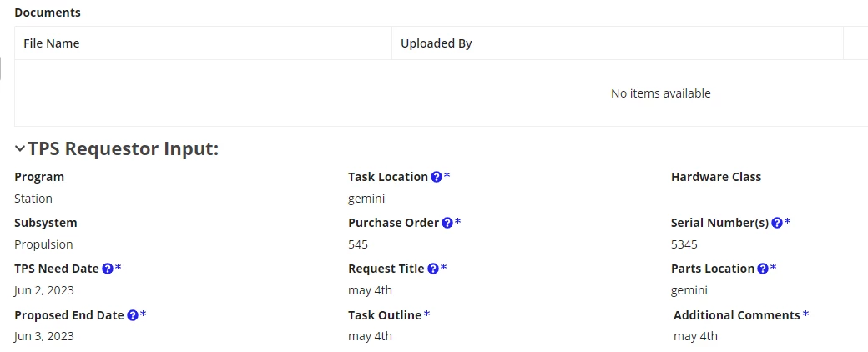Select the Program value Station
Viewport: 868px width, 352px height.
tap(33, 199)
